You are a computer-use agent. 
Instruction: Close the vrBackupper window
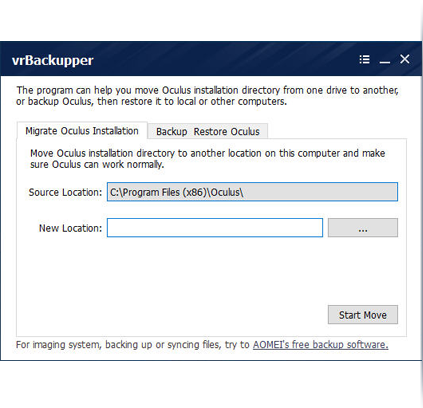[x=405, y=59]
